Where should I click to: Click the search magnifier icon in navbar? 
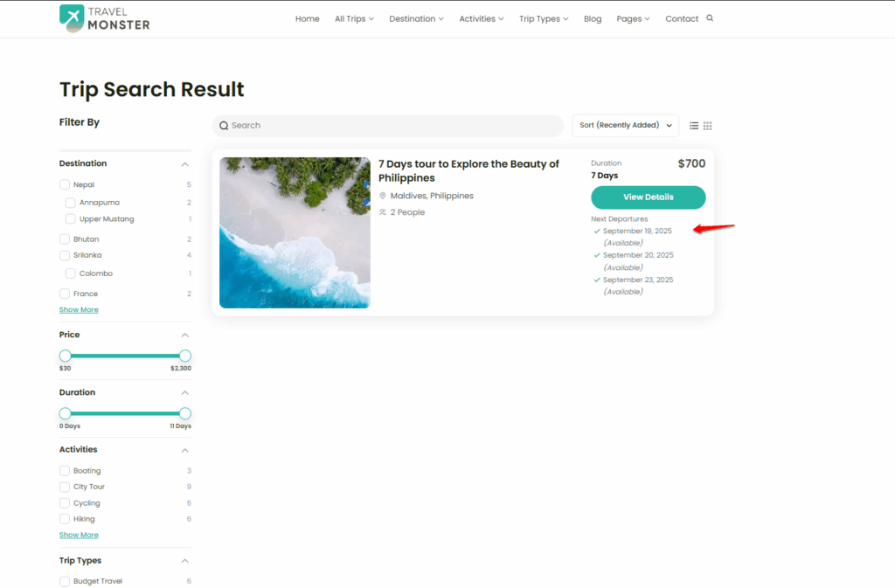point(710,18)
